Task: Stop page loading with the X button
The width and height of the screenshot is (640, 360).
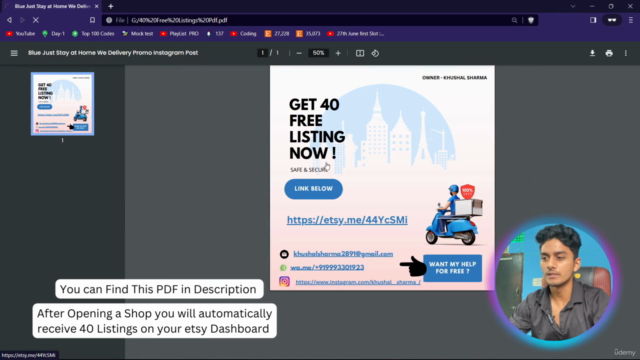Action: (36, 20)
